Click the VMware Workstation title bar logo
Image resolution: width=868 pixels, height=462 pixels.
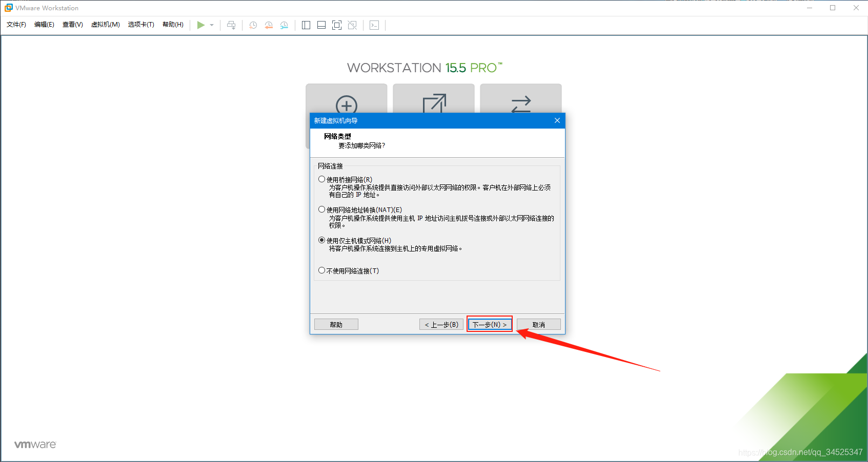(9, 8)
